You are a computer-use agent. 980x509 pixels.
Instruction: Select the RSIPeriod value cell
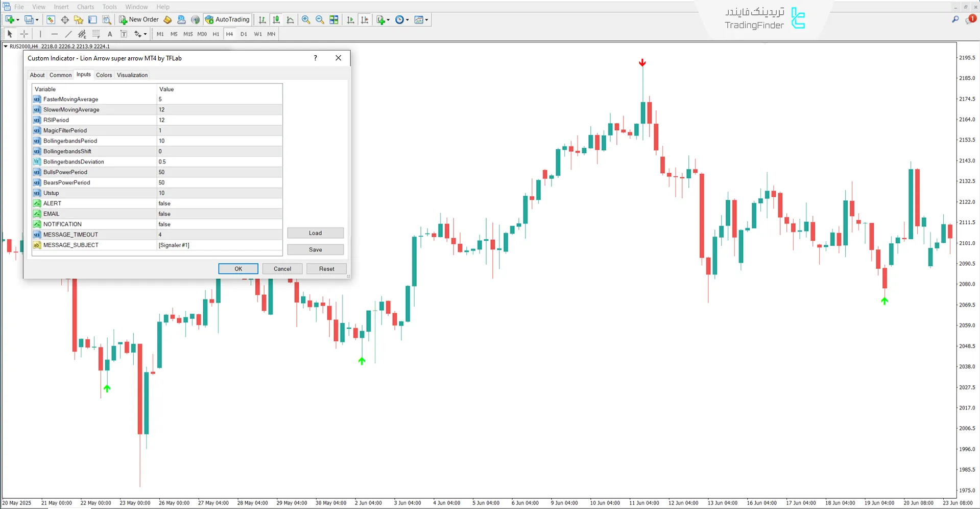(x=219, y=120)
